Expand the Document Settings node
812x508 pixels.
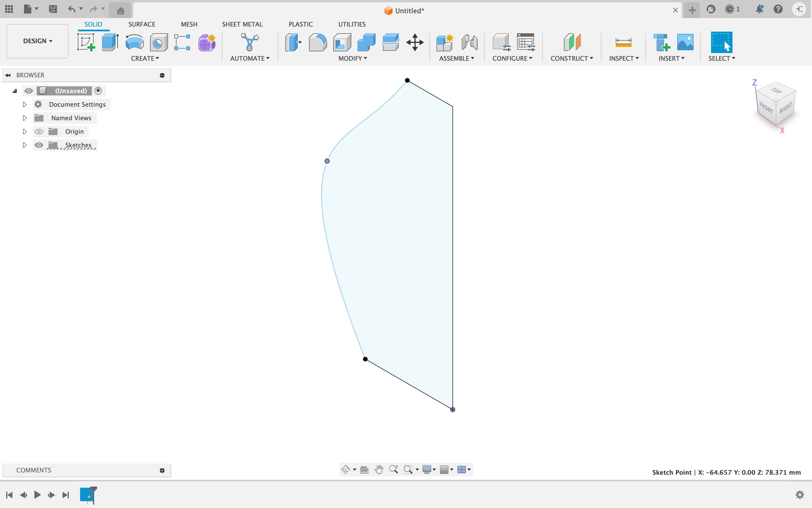click(25, 104)
